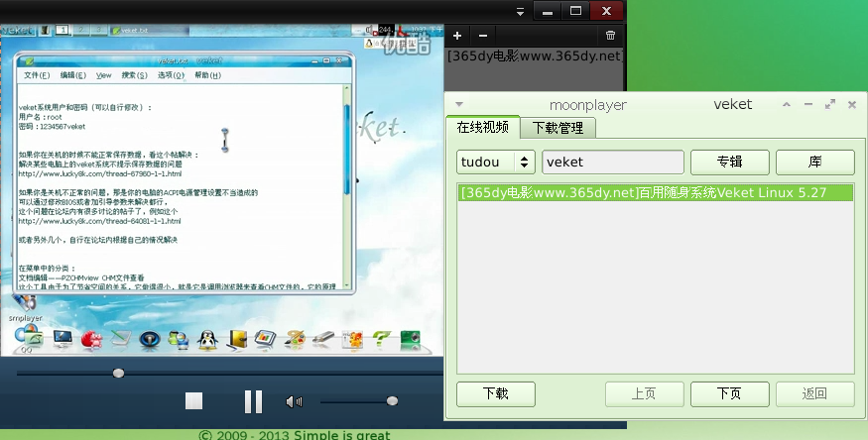Image resolution: width=868 pixels, height=440 pixels.
Task: Open the tudou video source dropdown
Action: tap(496, 162)
